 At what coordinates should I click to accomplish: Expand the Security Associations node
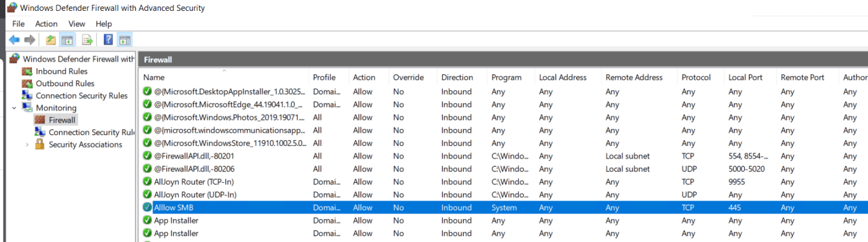click(x=27, y=144)
